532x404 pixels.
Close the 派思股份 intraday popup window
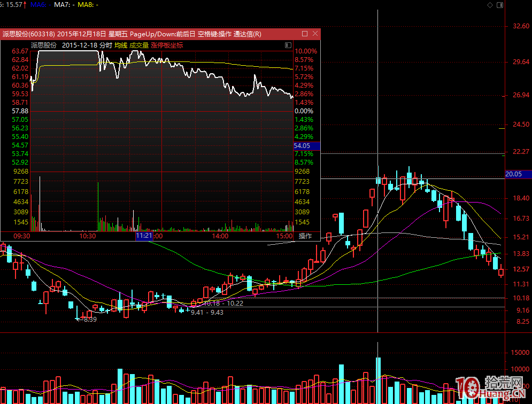pyautogui.click(x=315, y=34)
